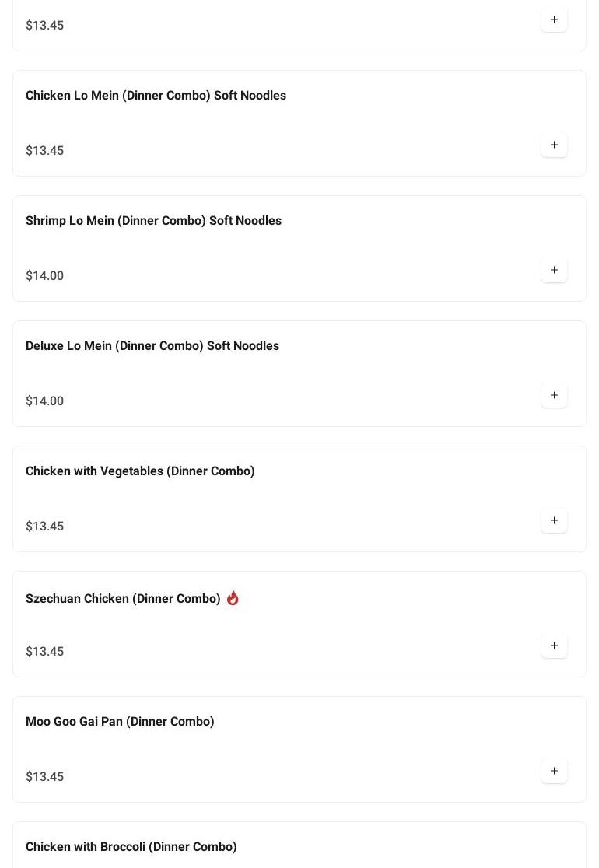Click the $14.00 price under Deluxe Lo Mein
Viewport: 599px width, 868px height.
point(45,401)
